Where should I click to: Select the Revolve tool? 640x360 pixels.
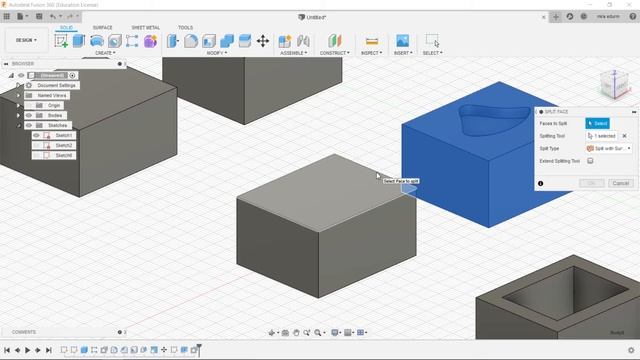click(x=97, y=41)
